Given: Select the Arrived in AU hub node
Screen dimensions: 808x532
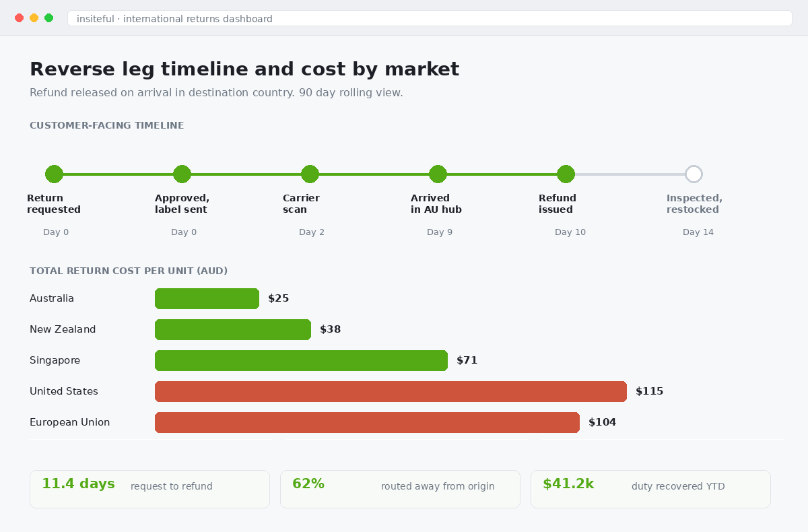Looking at the screenshot, I should [438, 174].
